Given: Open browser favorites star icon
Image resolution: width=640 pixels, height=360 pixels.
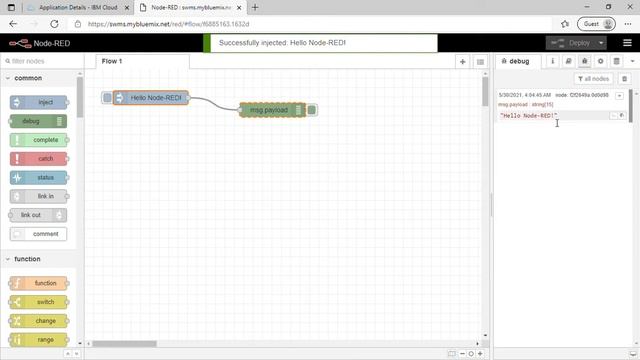Looking at the screenshot, I should tap(565, 24).
